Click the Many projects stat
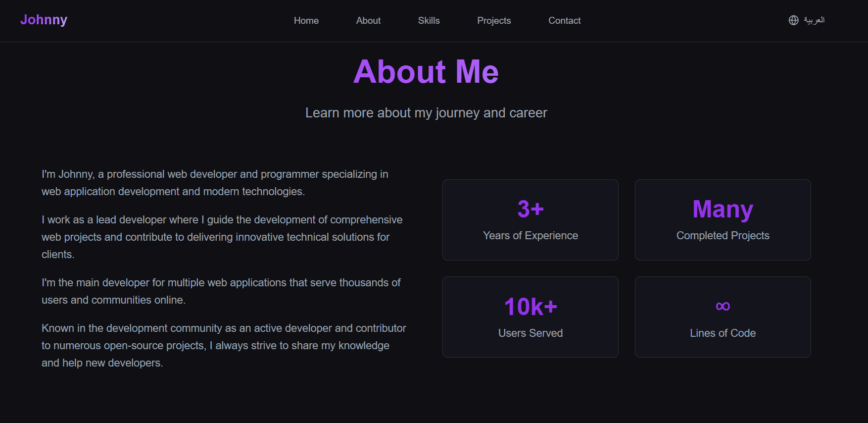868x423 pixels. (723, 210)
